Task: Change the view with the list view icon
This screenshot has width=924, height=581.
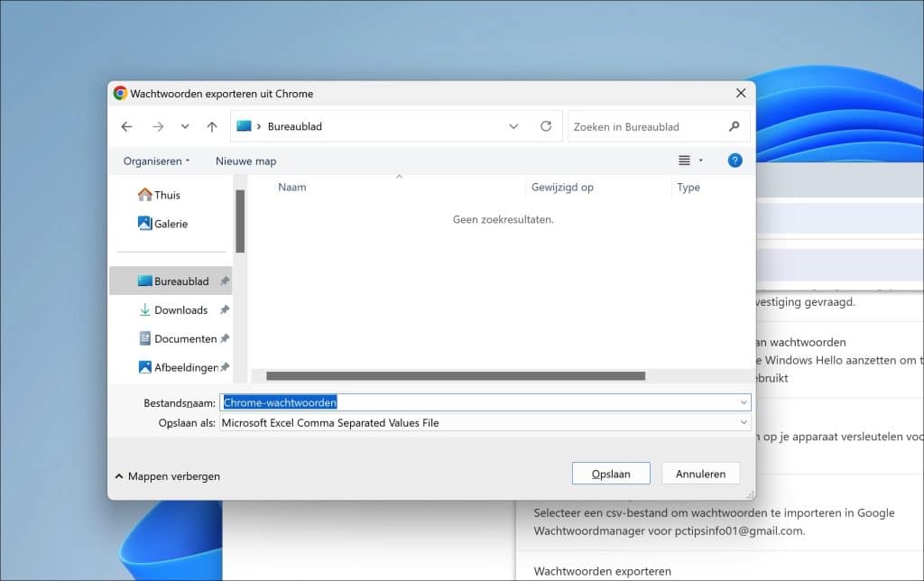Action: point(684,161)
